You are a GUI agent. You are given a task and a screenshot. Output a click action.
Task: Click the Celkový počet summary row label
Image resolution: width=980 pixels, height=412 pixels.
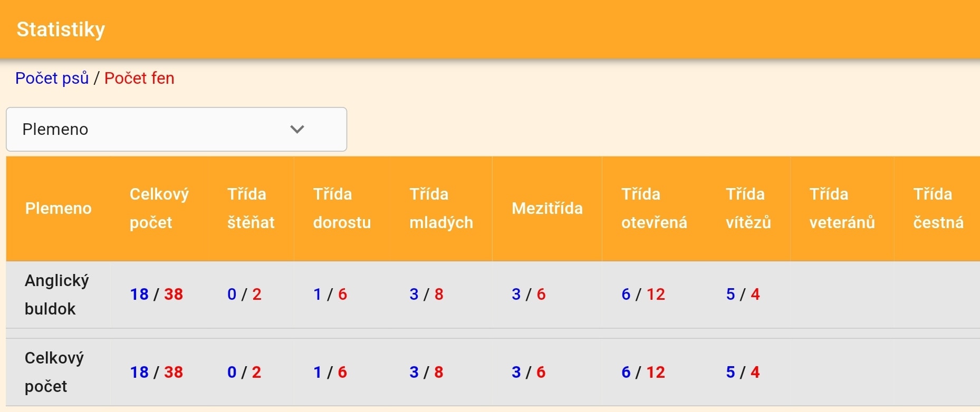(x=54, y=372)
